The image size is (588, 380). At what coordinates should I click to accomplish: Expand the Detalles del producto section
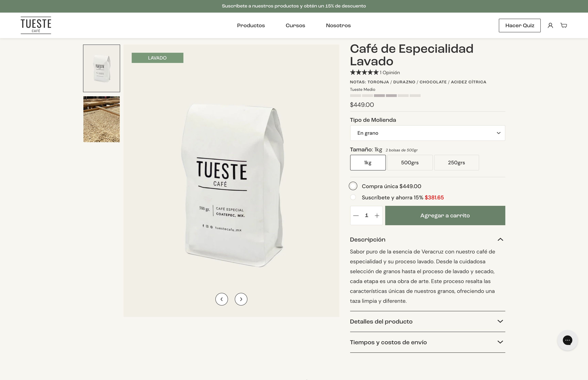coord(427,321)
